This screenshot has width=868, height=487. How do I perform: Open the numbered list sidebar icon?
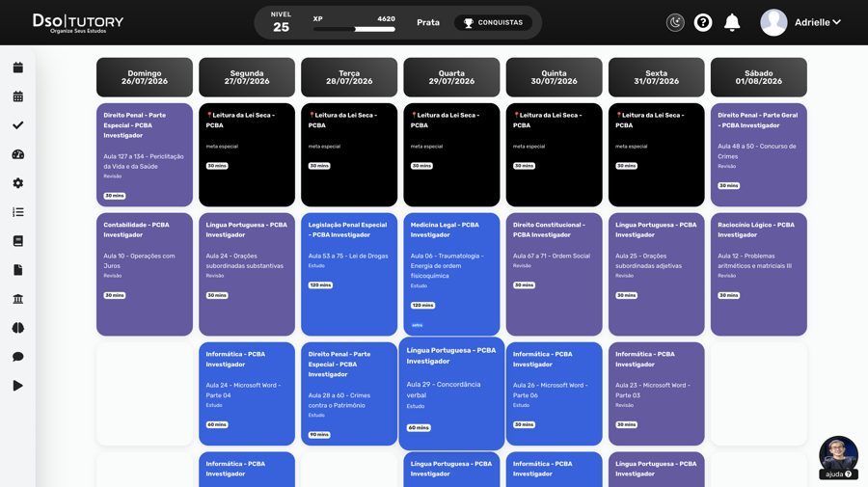tap(17, 212)
